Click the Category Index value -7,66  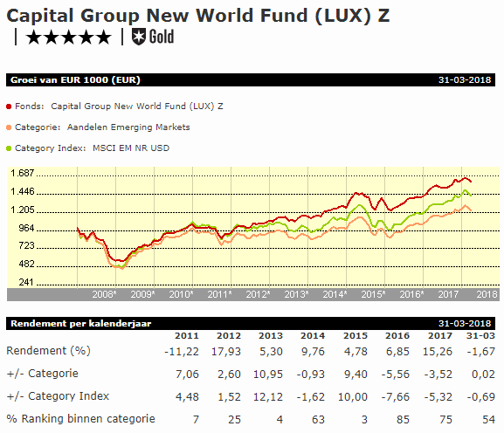(x=396, y=397)
